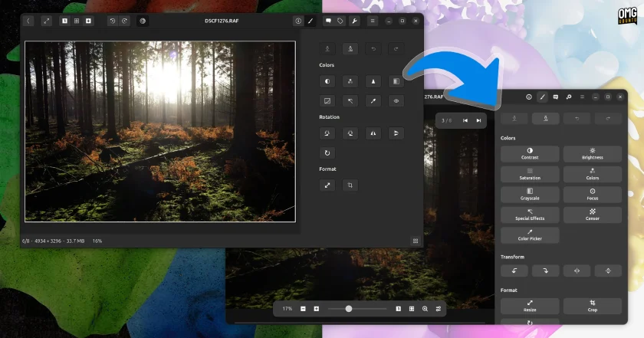Go back using the arrow in old gThumb window
The height and width of the screenshot is (338, 644).
pyautogui.click(x=28, y=21)
